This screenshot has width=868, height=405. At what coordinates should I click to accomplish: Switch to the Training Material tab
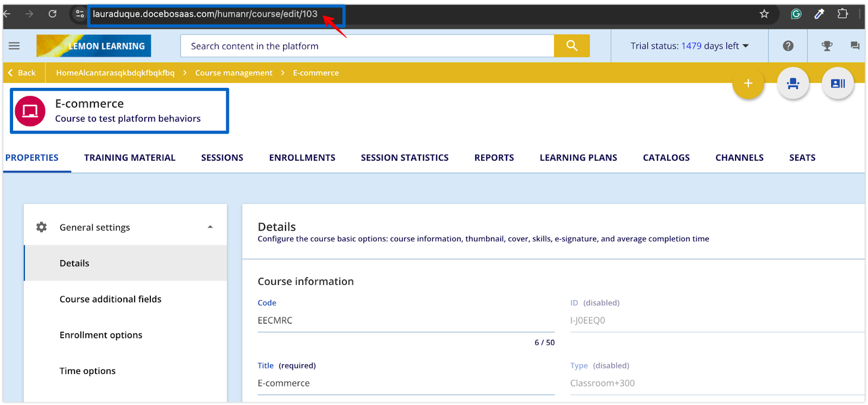(x=130, y=158)
